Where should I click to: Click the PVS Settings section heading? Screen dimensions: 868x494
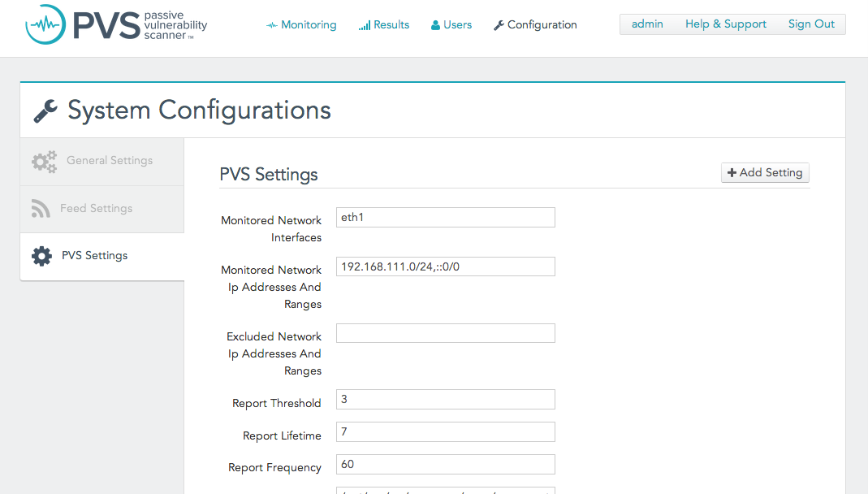pyautogui.click(x=269, y=175)
